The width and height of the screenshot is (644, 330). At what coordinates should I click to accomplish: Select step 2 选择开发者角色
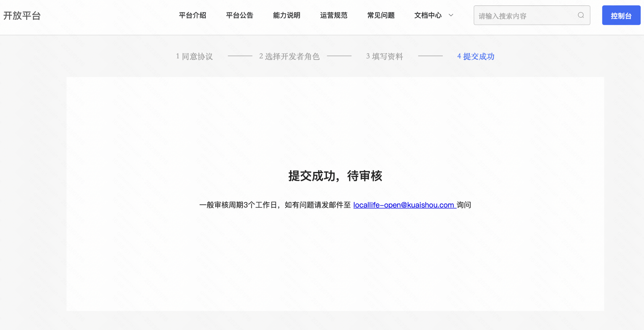pyautogui.click(x=289, y=56)
